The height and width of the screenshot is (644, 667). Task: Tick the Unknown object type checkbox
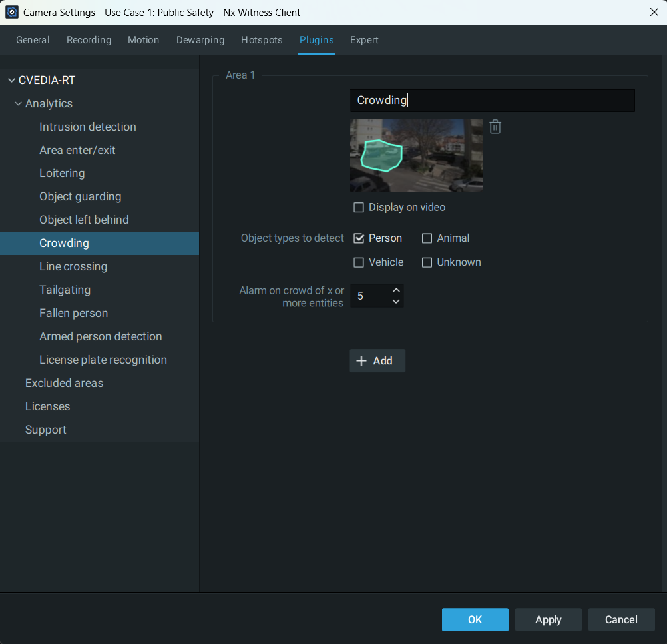(x=427, y=262)
